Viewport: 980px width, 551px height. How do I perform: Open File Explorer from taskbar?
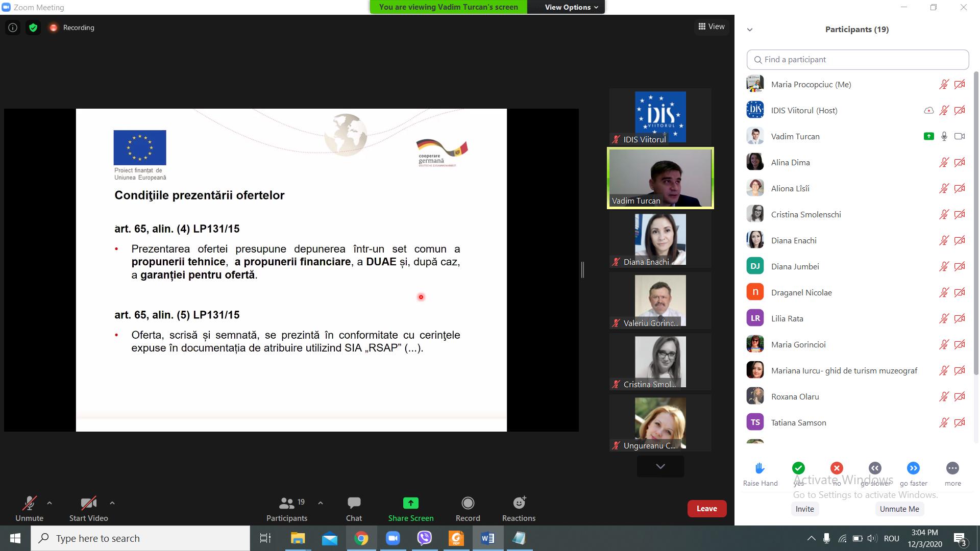pyautogui.click(x=298, y=538)
